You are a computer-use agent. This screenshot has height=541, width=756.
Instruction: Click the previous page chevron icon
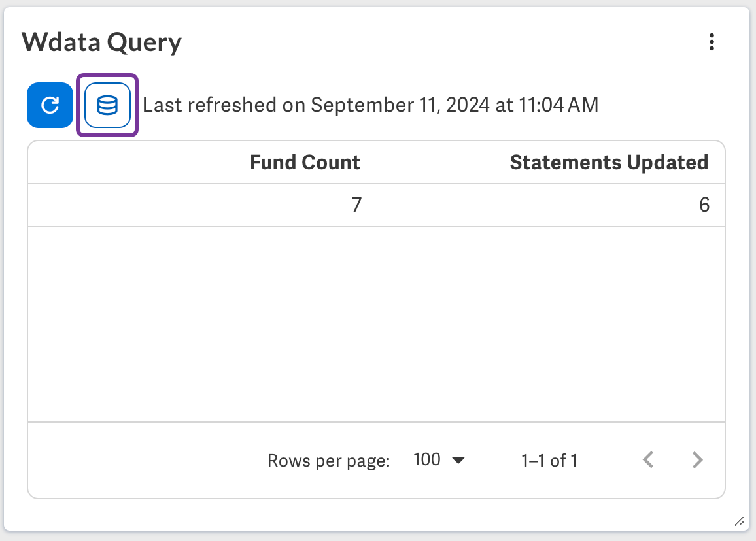[647, 460]
